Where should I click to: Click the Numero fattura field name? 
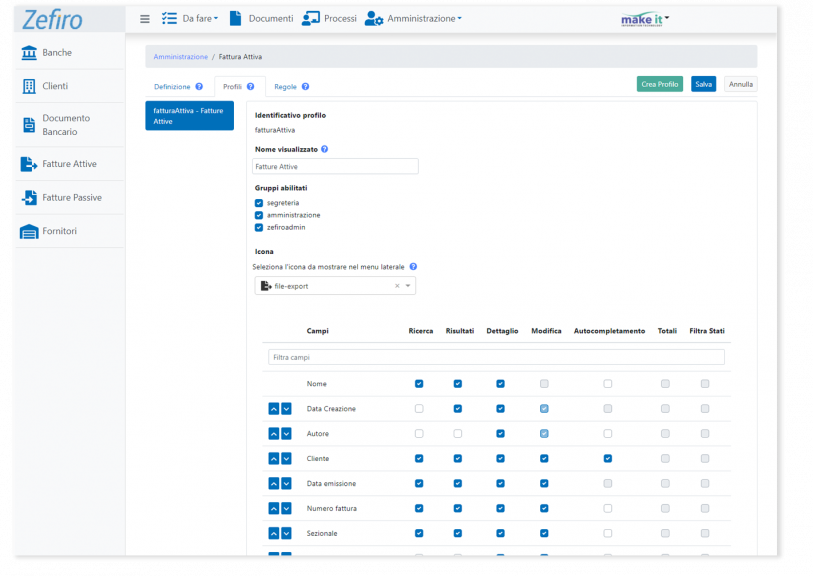pos(332,509)
